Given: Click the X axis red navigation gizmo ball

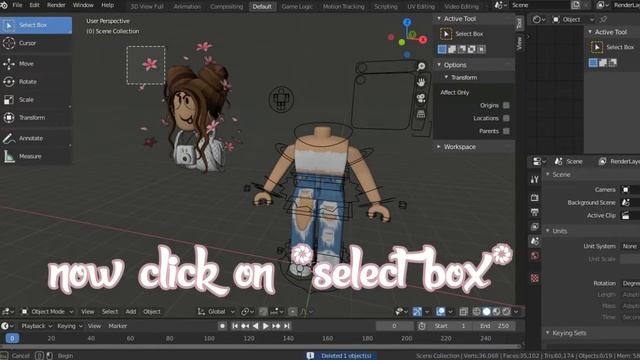Looking at the screenshot, I should click(423, 40).
